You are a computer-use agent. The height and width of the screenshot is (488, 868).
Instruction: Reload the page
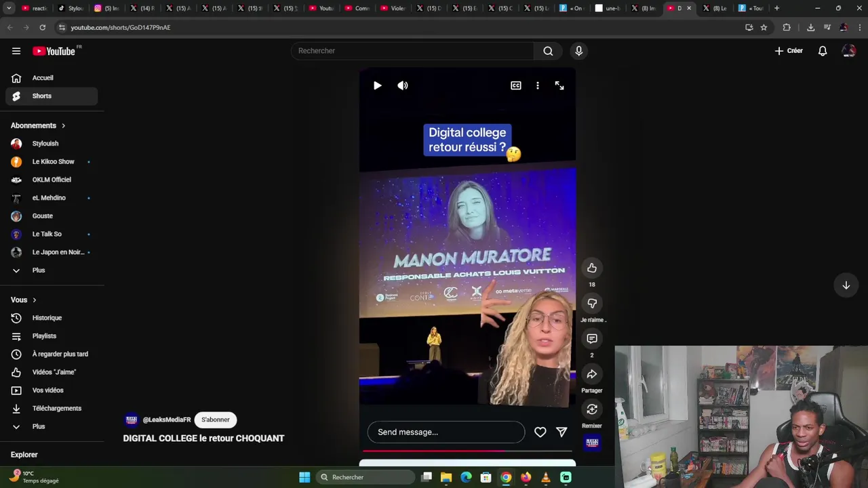click(42, 27)
